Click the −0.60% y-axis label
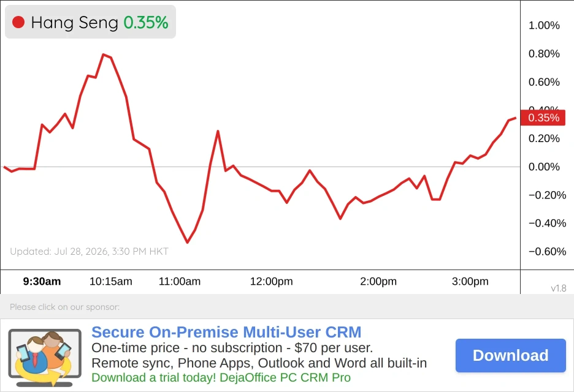Image resolution: width=574 pixels, height=392 pixels. 547,252
